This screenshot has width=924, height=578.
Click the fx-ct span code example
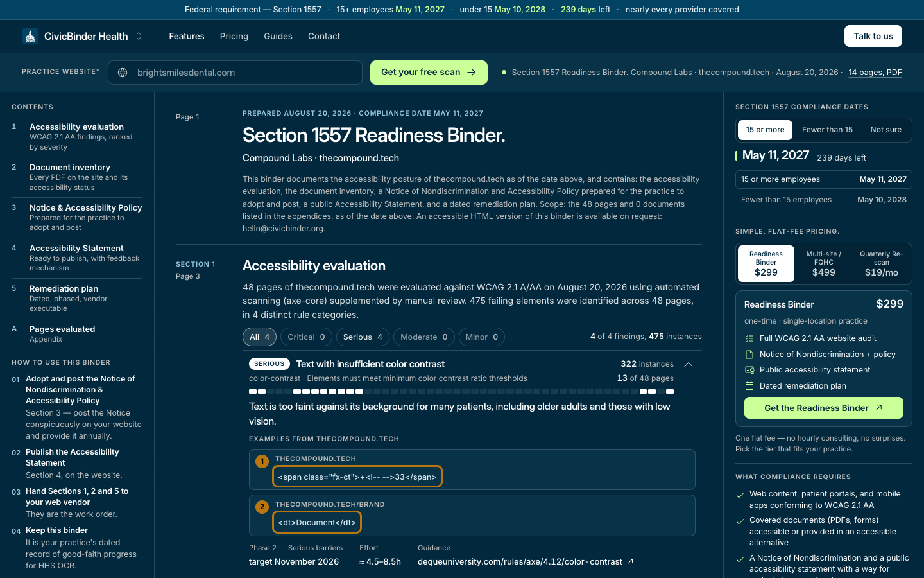(x=357, y=477)
